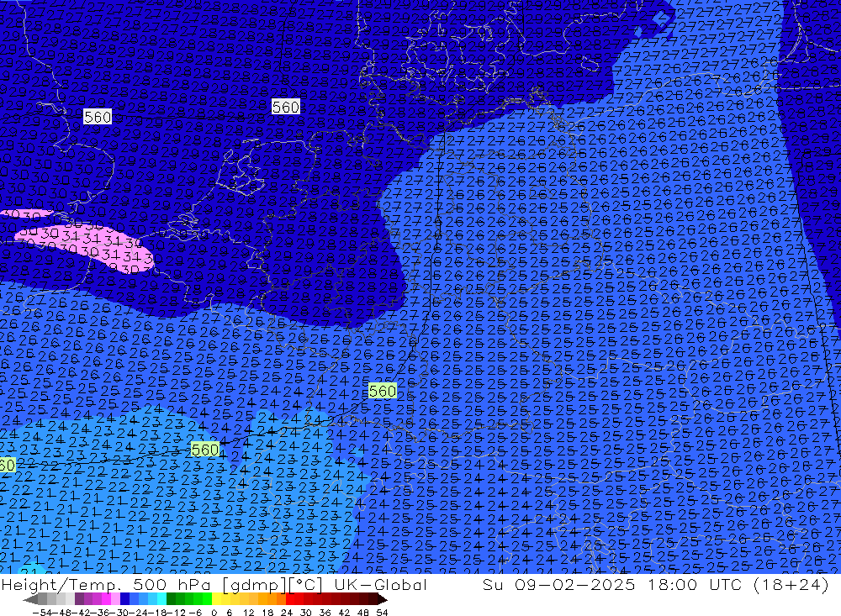This screenshot has width=841, height=616.
Task: Click the '18:00 UTC' time label
Action: (696, 584)
